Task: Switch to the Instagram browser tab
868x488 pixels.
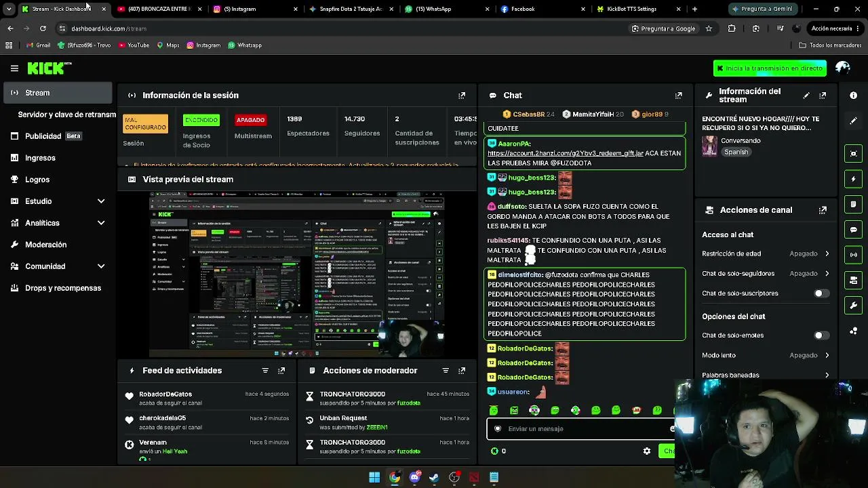Action: pyautogui.click(x=254, y=9)
